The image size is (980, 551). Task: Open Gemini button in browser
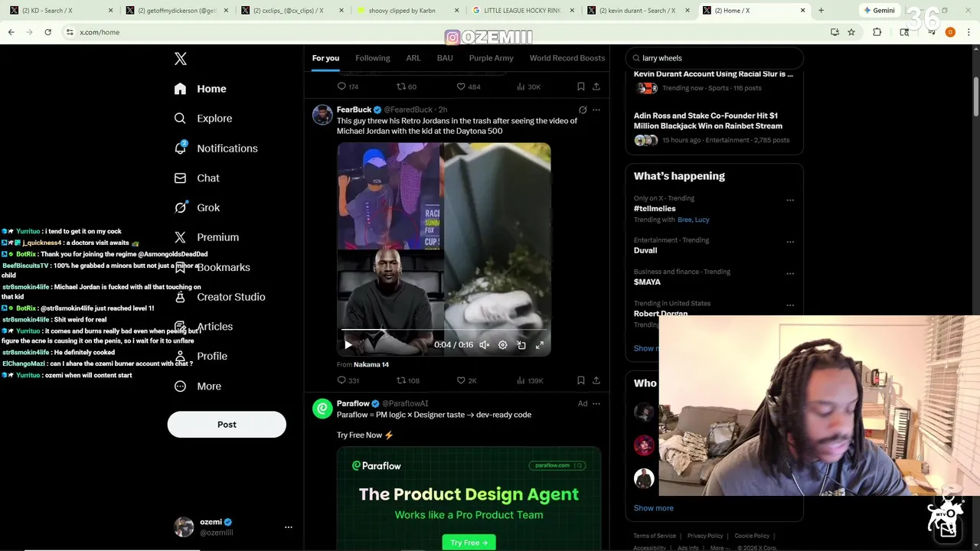(878, 11)
